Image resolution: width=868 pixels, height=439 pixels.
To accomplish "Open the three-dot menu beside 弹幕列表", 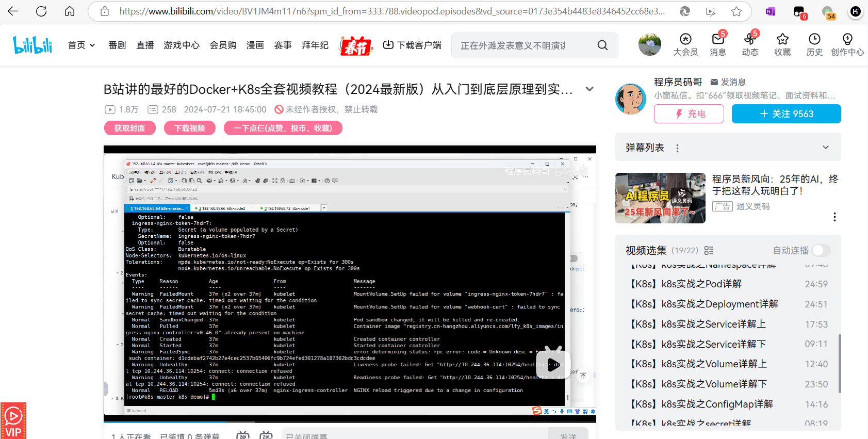I will pos(677,148).
